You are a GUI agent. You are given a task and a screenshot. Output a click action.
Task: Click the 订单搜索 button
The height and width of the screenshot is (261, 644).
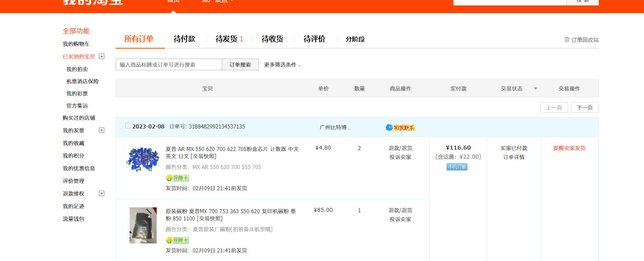tap(240, 64)
